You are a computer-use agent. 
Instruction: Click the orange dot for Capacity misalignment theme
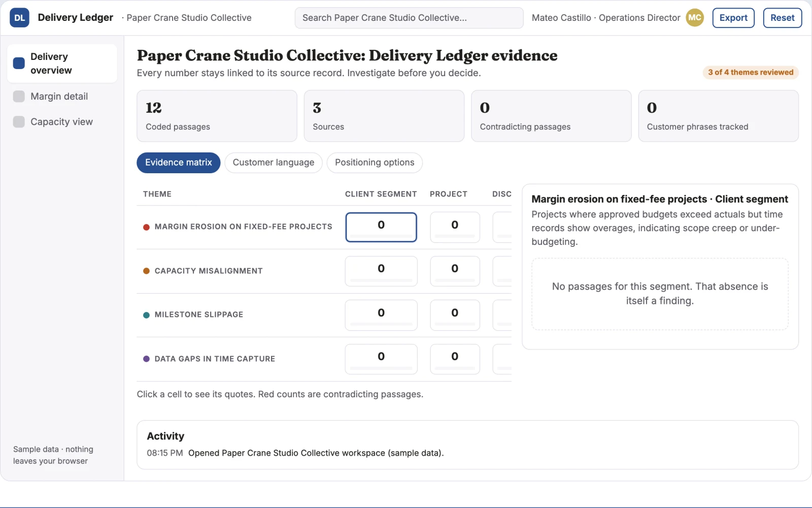[x=146, y=271]
